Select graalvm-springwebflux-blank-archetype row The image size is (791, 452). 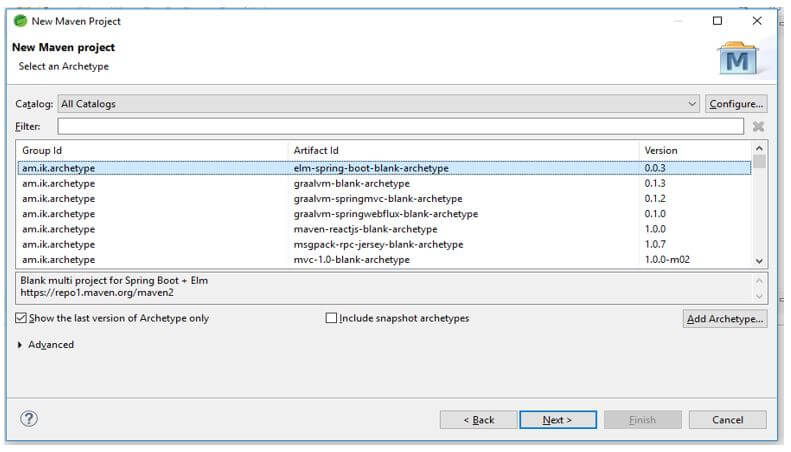point(384,214)
